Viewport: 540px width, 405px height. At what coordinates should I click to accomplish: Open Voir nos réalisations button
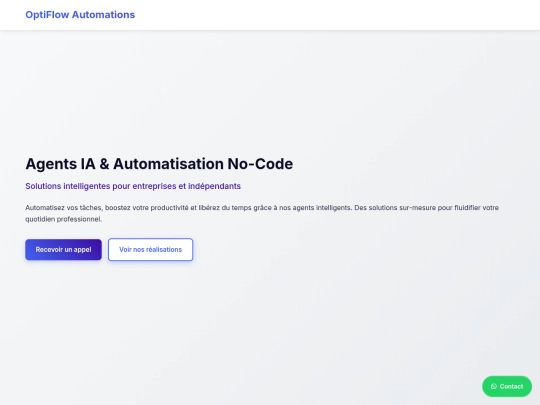point(150,249)
